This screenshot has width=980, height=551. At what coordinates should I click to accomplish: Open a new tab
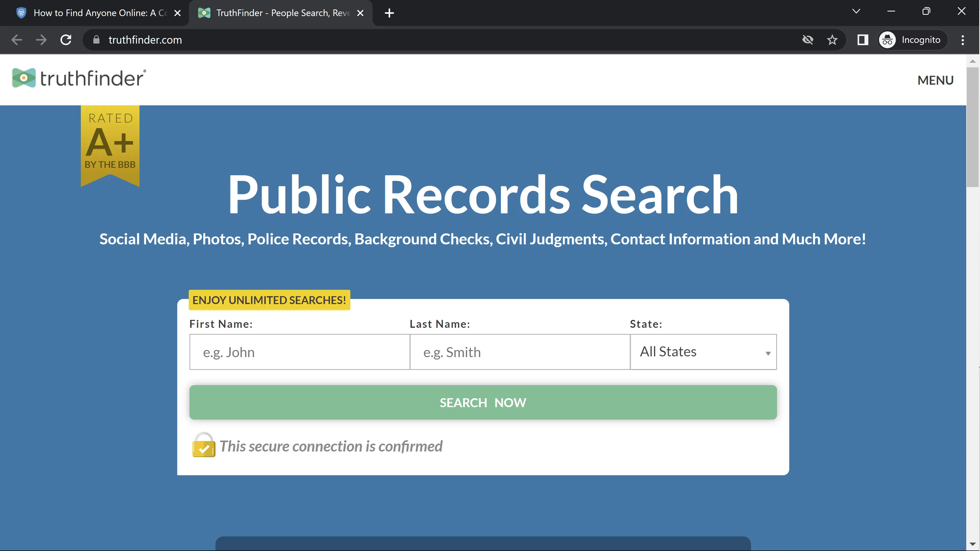point(389,13)
